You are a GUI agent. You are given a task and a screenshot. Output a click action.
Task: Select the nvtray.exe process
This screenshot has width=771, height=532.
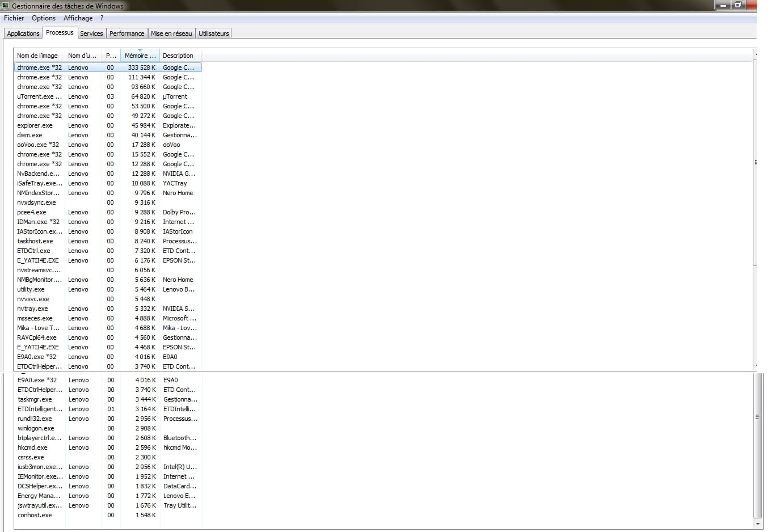pos(108,309)
